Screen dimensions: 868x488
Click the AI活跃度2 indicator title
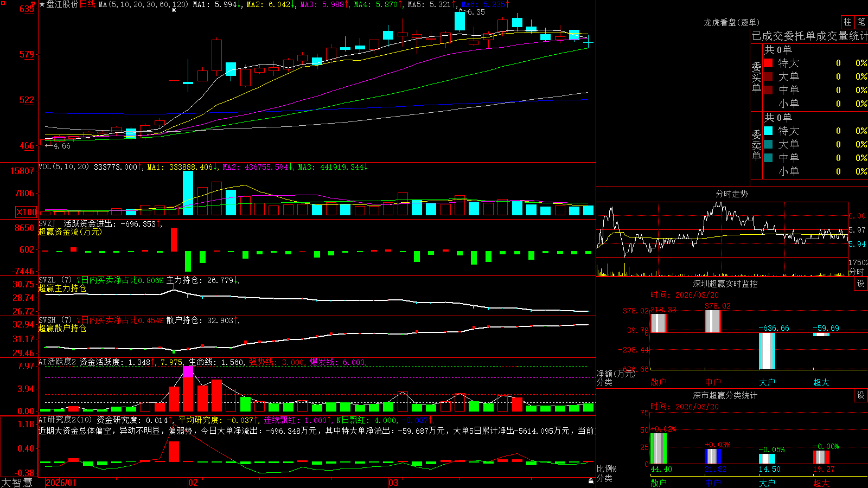(x=58, y=362)
